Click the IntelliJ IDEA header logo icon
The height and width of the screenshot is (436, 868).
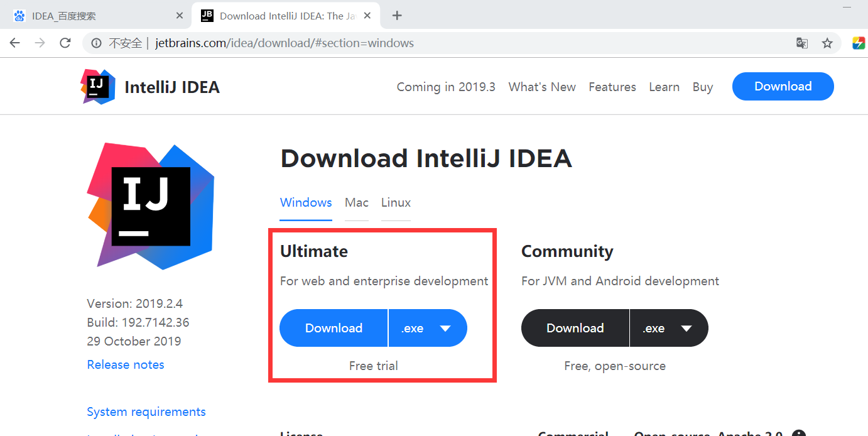click(99, 87)
